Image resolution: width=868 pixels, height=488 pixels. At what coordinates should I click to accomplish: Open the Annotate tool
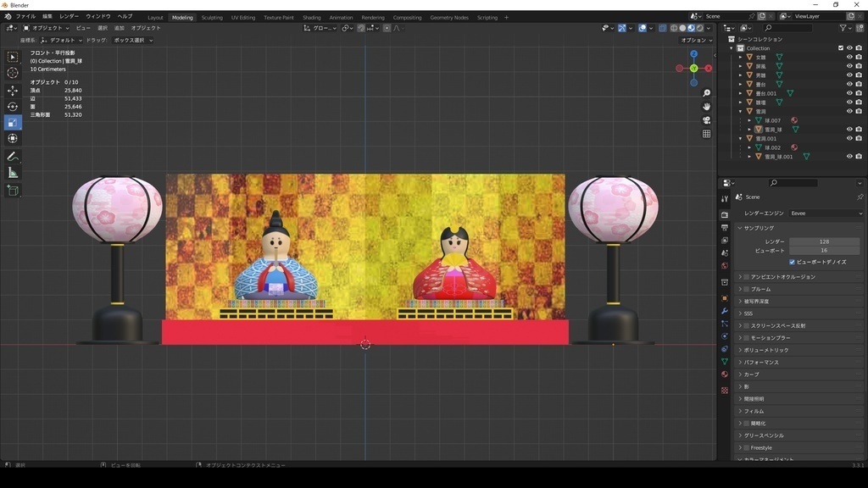pyautogui.click(x=12, y=156)
